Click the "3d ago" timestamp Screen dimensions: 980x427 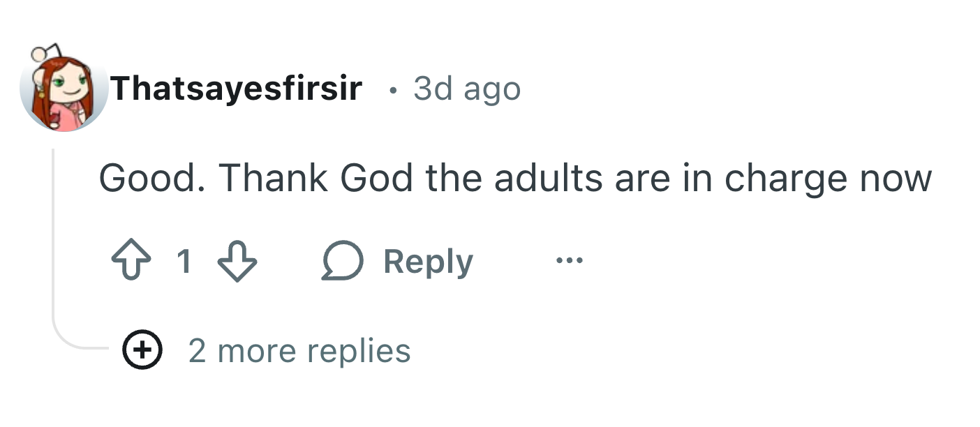click(x=467, y=89)
